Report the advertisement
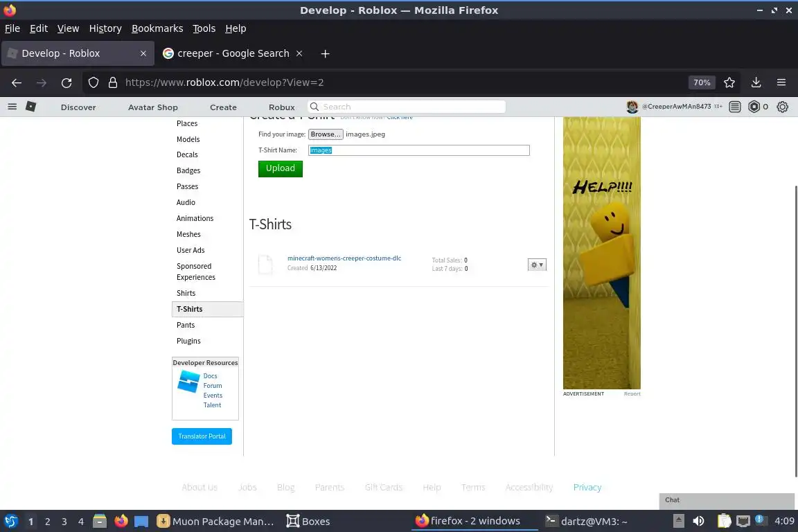798x532 pixels. point(632,393)
